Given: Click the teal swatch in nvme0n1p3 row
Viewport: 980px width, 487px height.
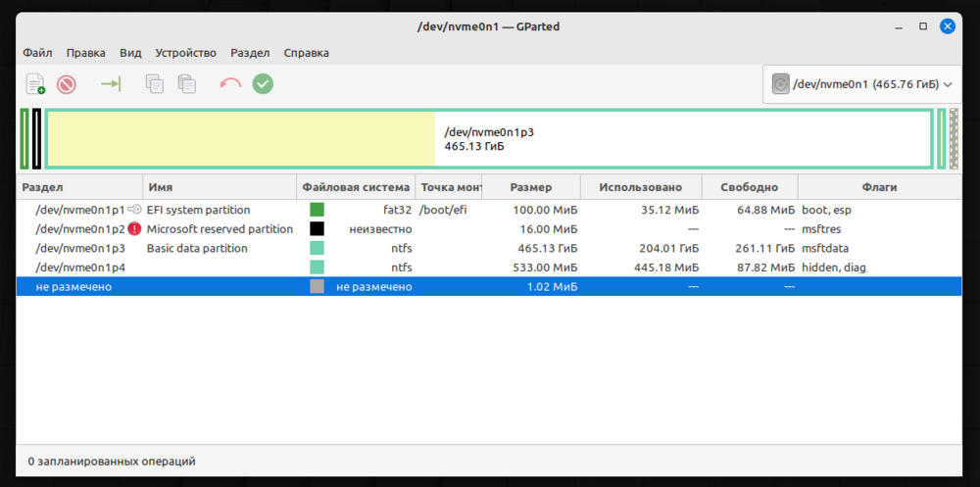Looking at the screenshot, I should point(317,249).
